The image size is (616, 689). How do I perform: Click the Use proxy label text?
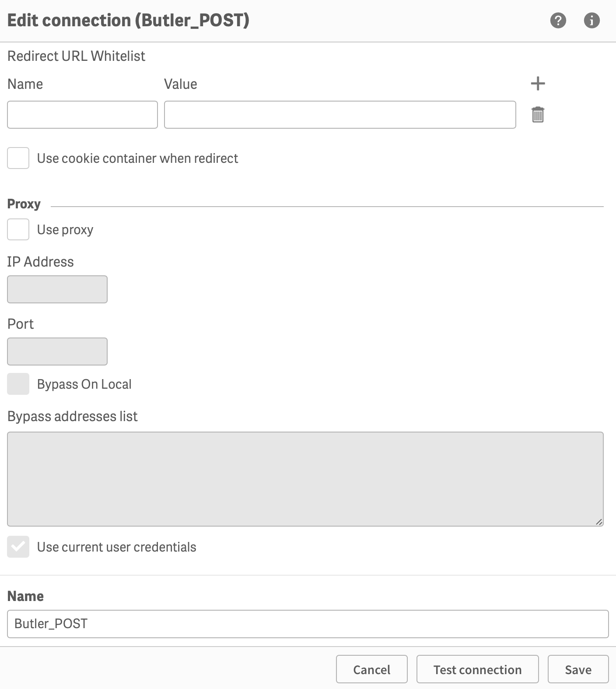65,230
